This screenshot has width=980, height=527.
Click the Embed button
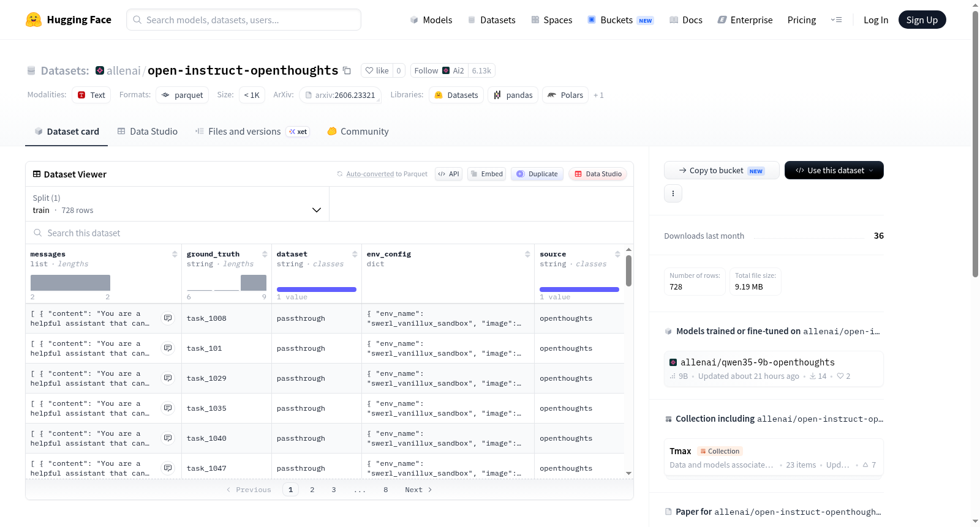pos(487,174)
